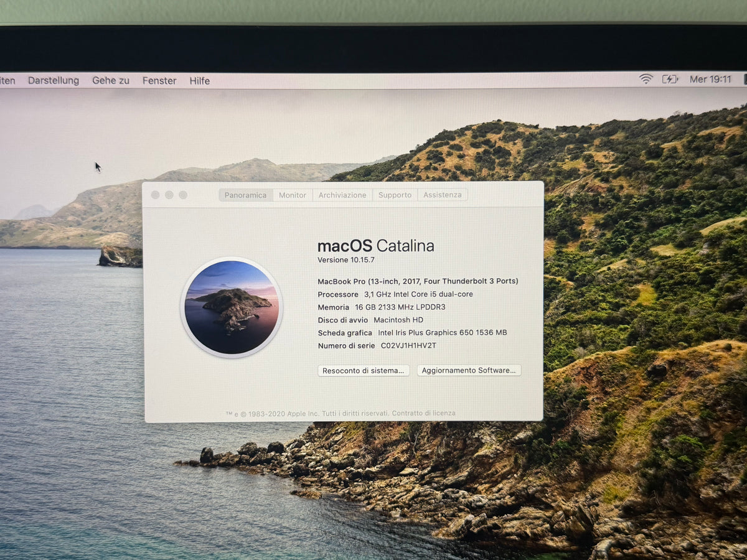The height and width of the screenshot is (560, 747).
Task: Click the macOS Catalina island logo
Action: click(x=232, y=307)
